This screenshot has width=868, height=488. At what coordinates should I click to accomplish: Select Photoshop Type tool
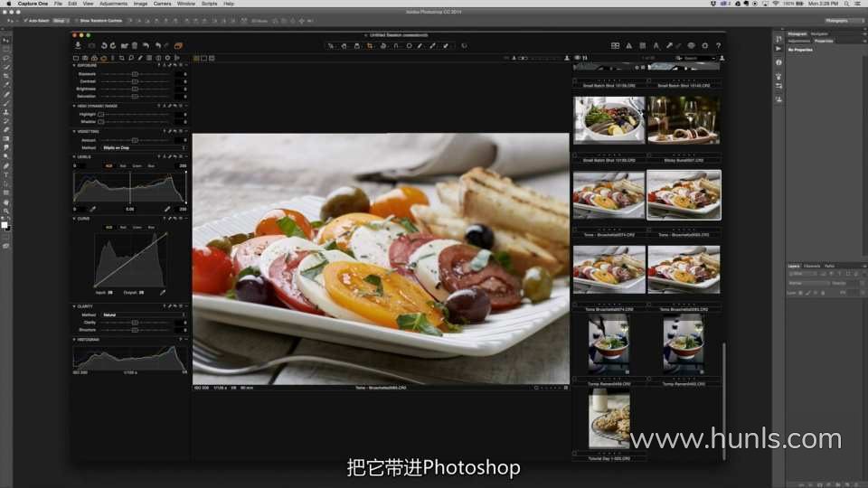coord(6,174)
